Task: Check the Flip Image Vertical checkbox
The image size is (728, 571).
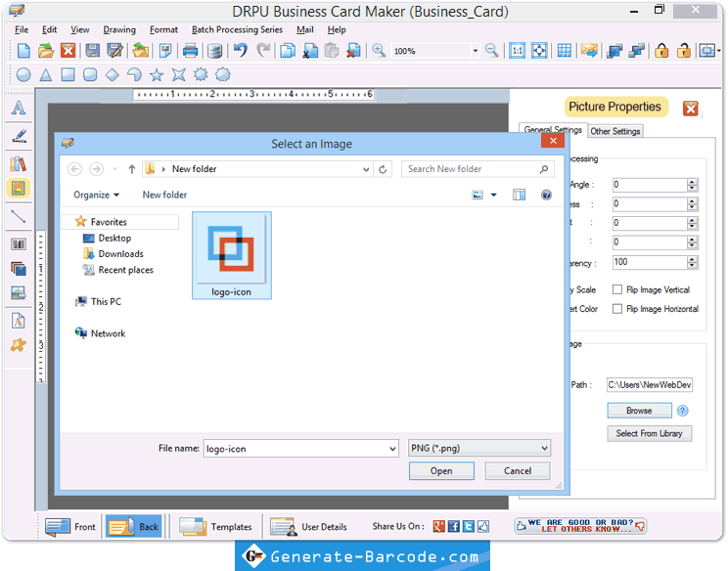Action: coord(617,289)
